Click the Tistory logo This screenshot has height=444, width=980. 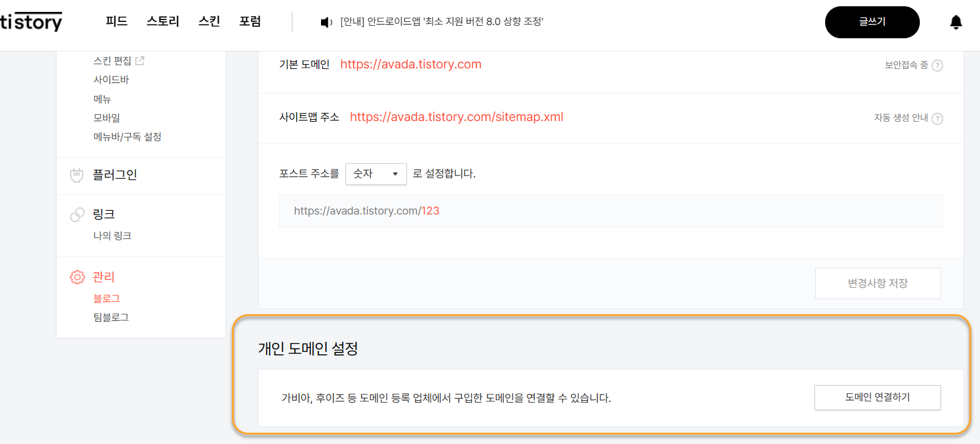tap(31, 21)
